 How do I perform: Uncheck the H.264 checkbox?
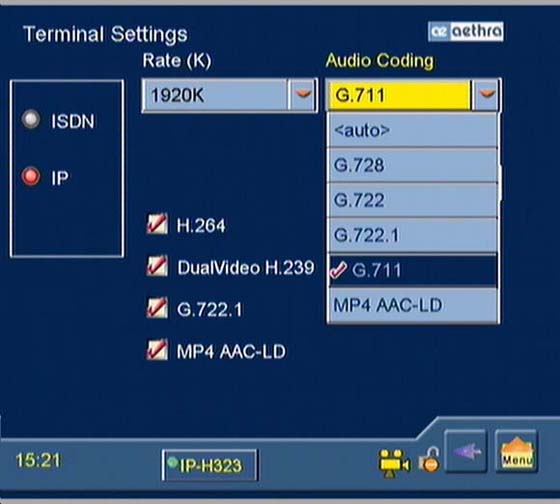click(157, 224)
